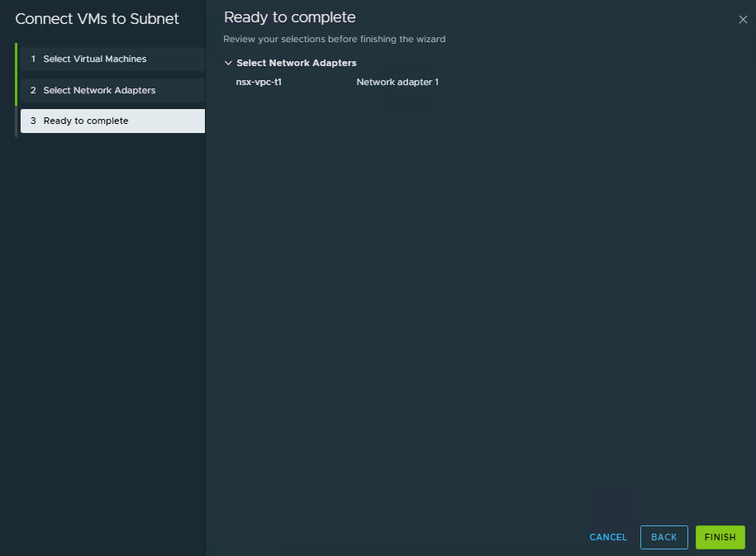Click FINISH to complete the wizard
756x556 pixels.
pos(720,537)
